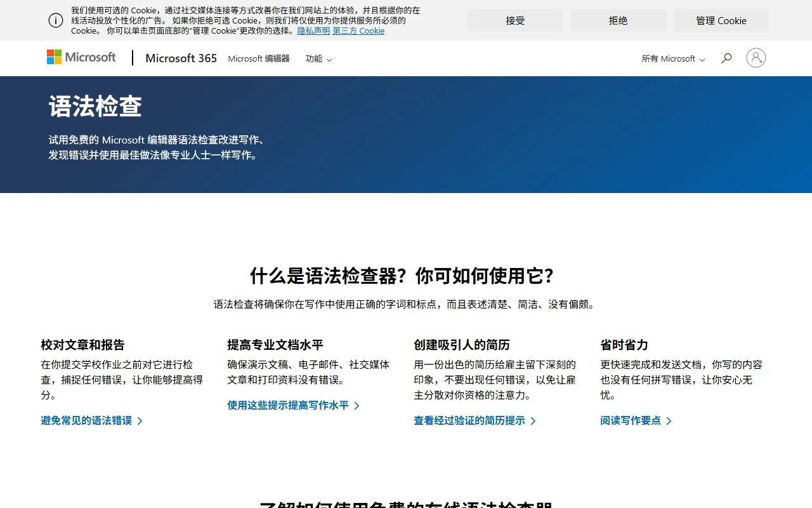Expand the 功能 dropdown menu
Screen dimensions: 812x508
tap(318, 58)
